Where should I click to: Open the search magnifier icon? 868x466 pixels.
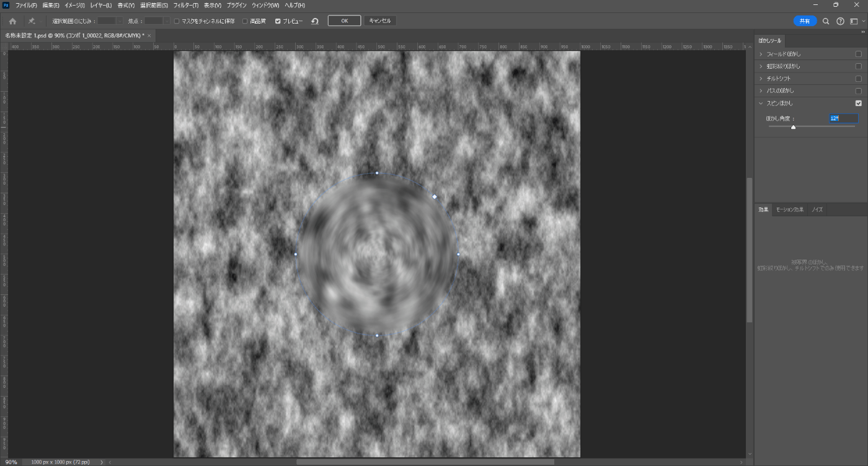[826, 21]
